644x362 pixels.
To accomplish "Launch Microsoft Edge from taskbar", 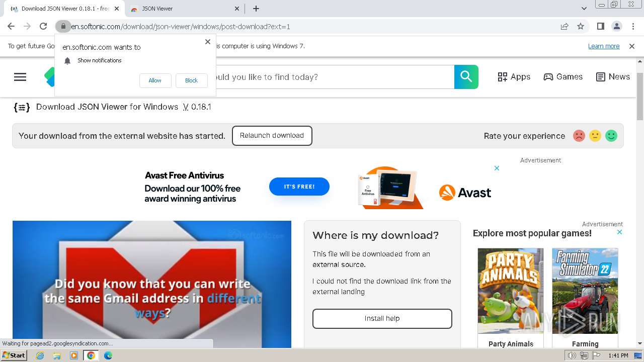I will pyautogui.click(x=108, y=355).
